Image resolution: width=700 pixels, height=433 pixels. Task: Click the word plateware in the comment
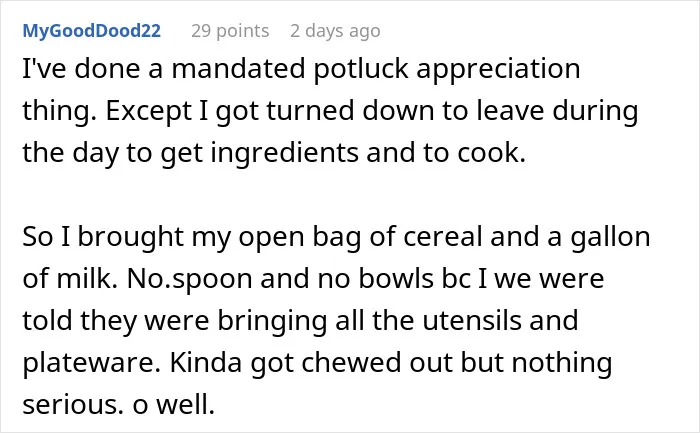coord(91,362)
